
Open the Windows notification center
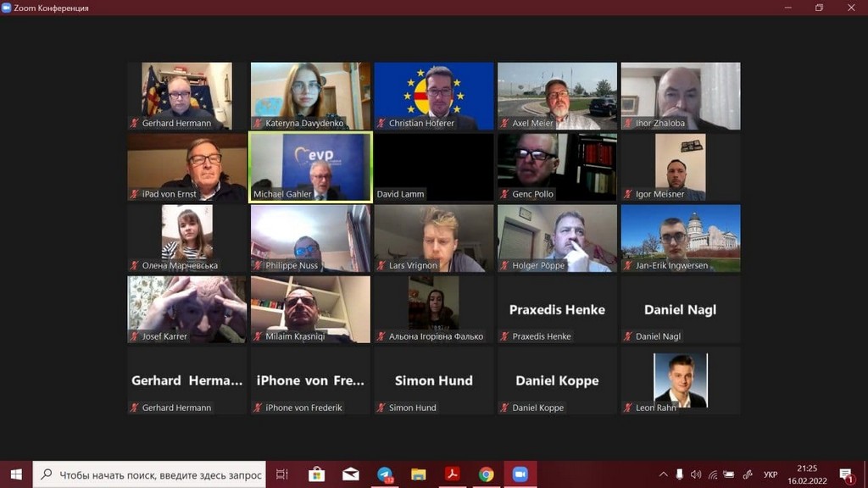click(x=846, y=474)
